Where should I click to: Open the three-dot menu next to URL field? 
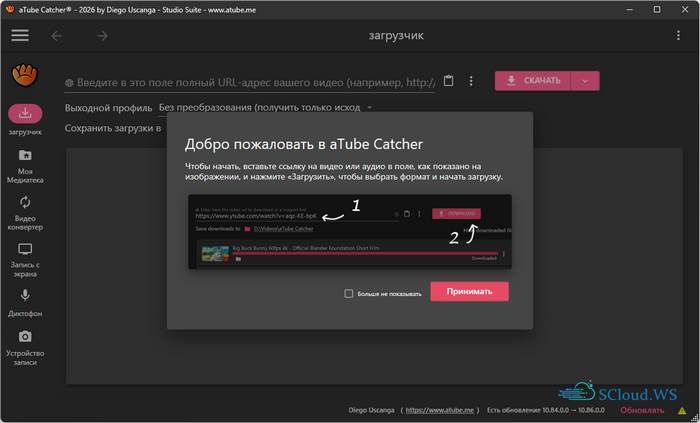click(471, 81)
